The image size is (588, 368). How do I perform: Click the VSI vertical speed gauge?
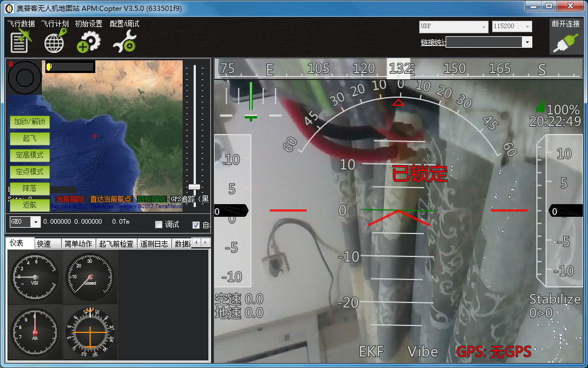pos(34,277)
